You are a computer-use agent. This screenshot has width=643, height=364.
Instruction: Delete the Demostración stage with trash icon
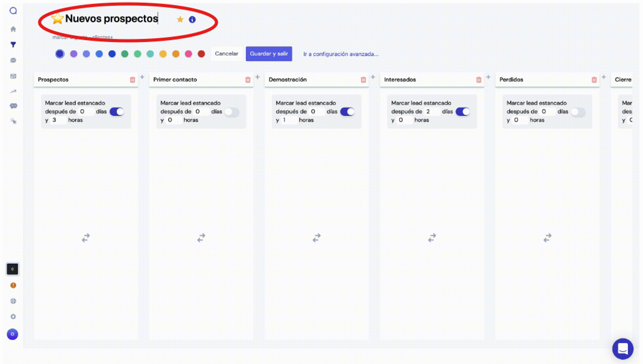point(363,80)
